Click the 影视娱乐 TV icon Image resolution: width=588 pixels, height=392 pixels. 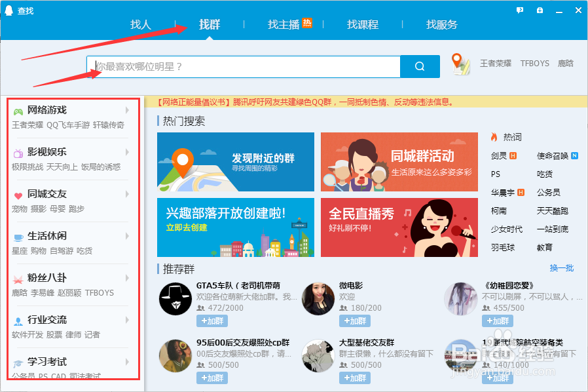pyautogui.click(x=18, y=153)
